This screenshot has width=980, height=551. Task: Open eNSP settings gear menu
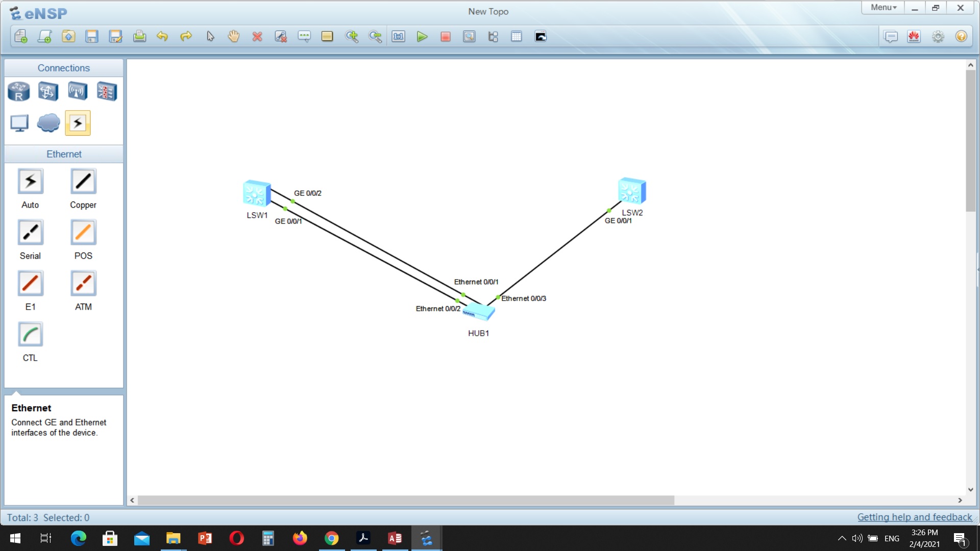(937, 36)
